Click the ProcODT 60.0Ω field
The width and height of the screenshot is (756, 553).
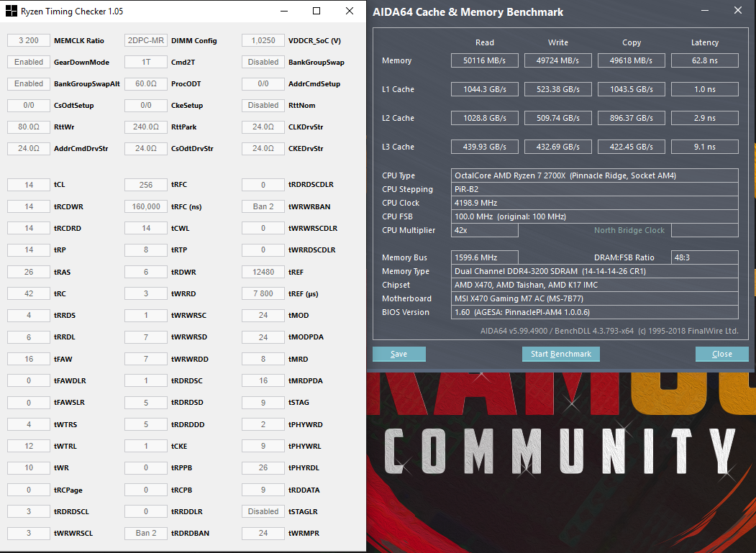pyautogui.click(x=145, y=84)
